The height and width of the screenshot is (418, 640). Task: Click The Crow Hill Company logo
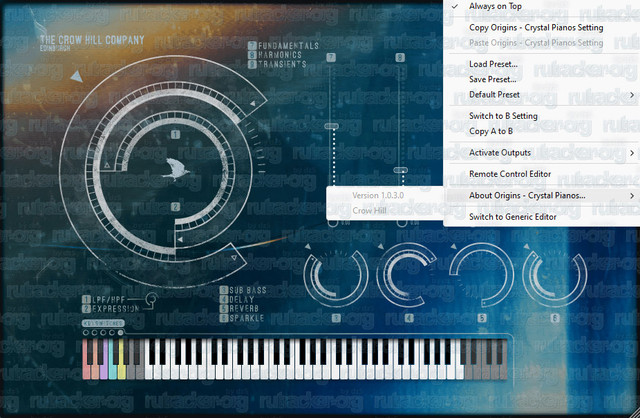pyautogui.click(x=92, y=42)
